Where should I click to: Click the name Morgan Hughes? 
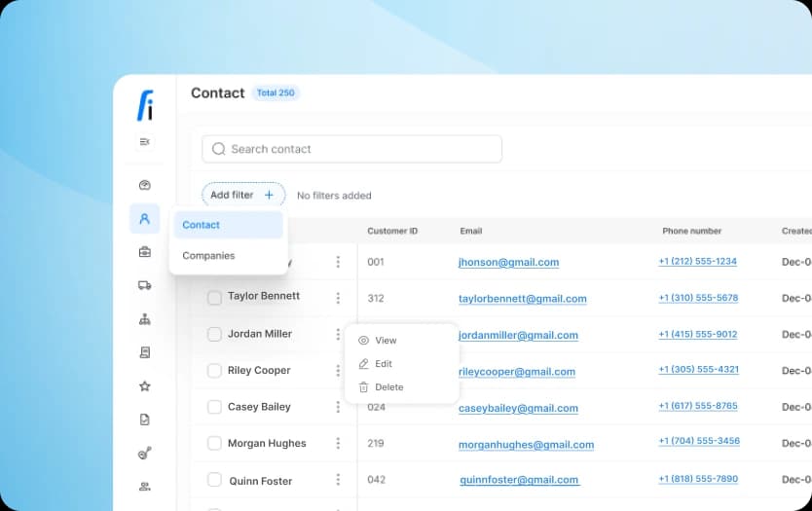pyautogui.click(x=267, y=443)
